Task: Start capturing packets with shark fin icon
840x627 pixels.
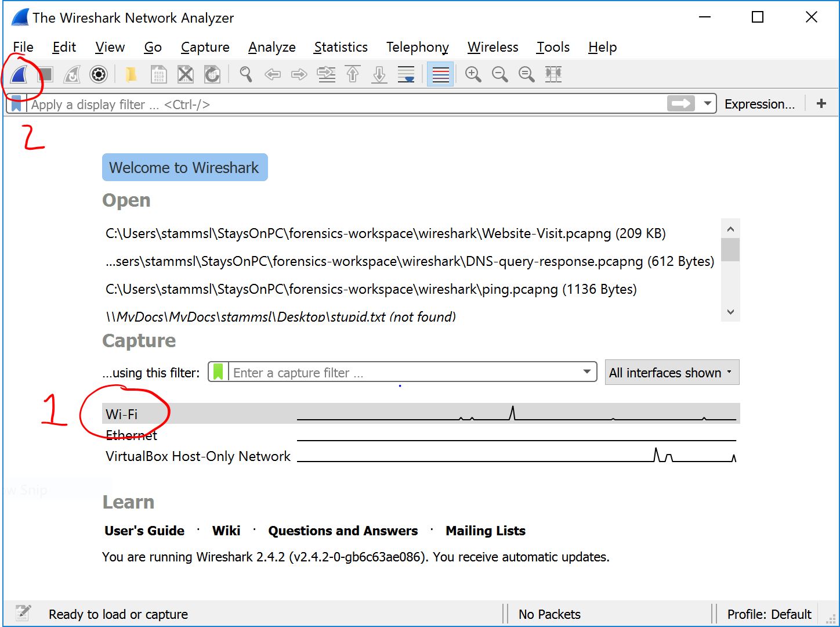Action: (x=19, y=74)
